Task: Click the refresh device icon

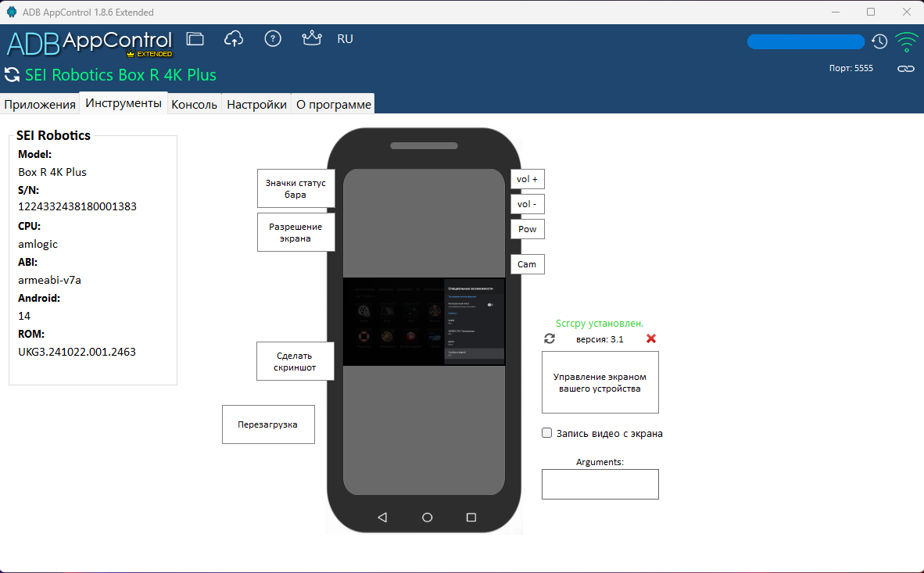Action: click(12, 75)
